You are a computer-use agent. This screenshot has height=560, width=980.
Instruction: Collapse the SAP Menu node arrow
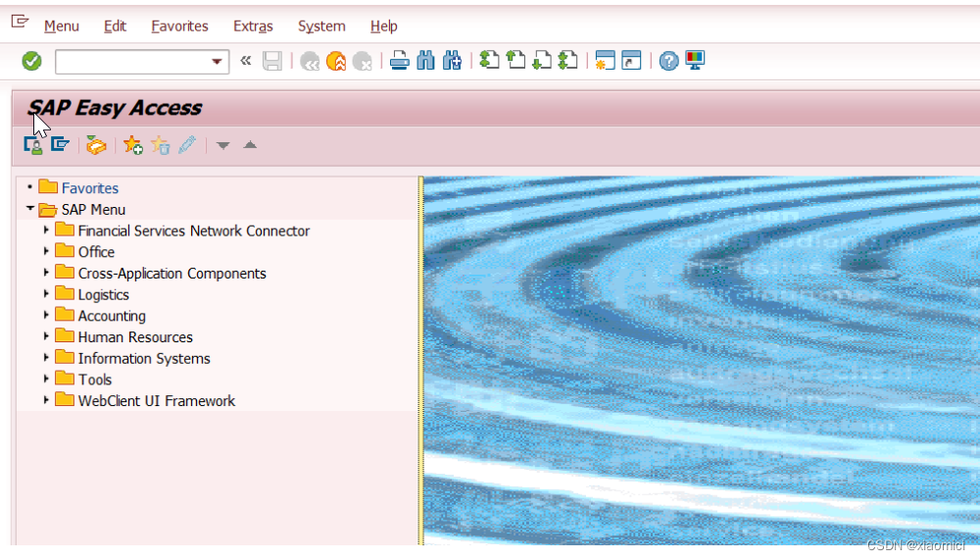coord(30,208)
